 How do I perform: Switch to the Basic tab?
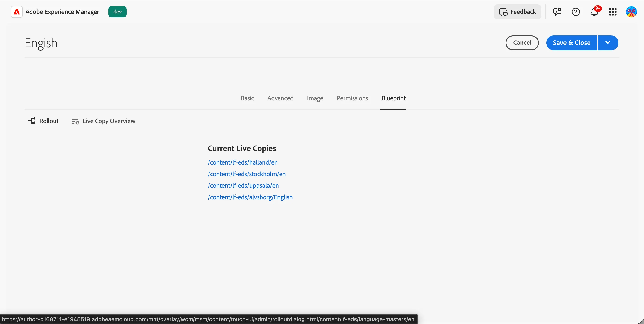tap(247, 98)
